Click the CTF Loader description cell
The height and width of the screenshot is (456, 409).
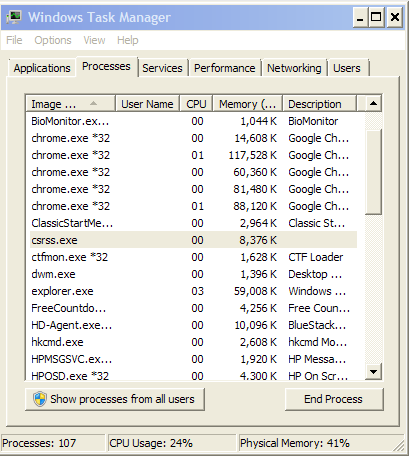[316, 257]
